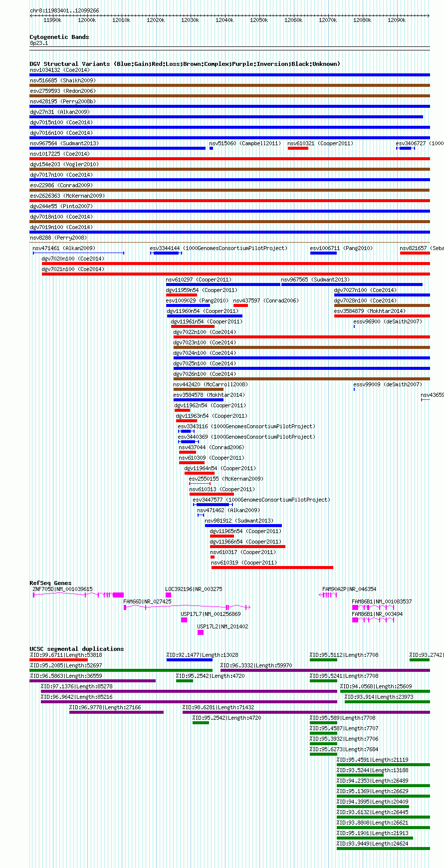
Task: Click %ID:97.1376 Length:85278 label
Action: click(x=77, y=686)
